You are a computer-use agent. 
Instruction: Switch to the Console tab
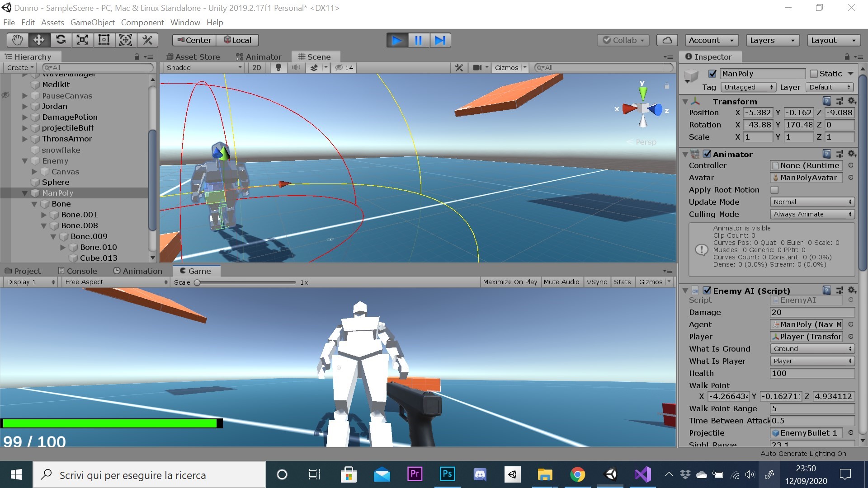(x=77, y=271)
